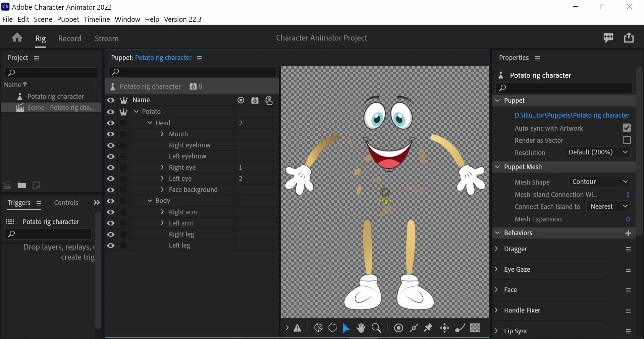Toggle the Left leg layer visibility
The height and width of the screenshot is (339, 644).
pyautogui.click(x=111, y=246)
